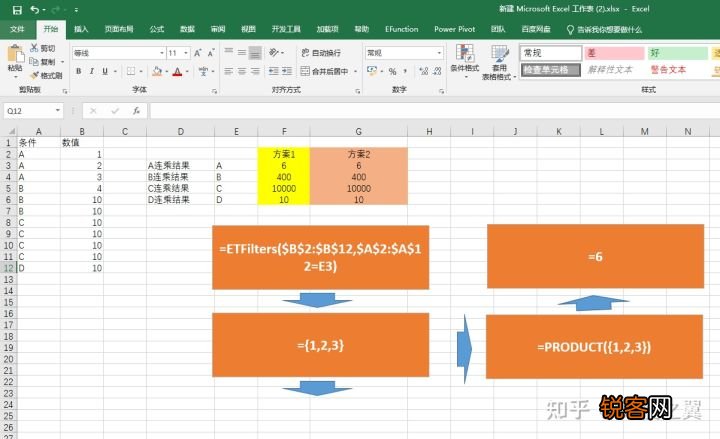Open the EFunction tab

click(401, 29)
